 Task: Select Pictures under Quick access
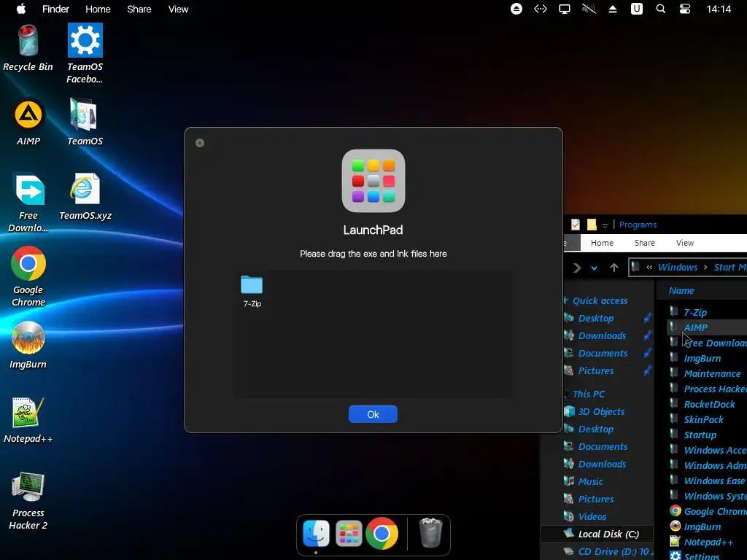596,370
